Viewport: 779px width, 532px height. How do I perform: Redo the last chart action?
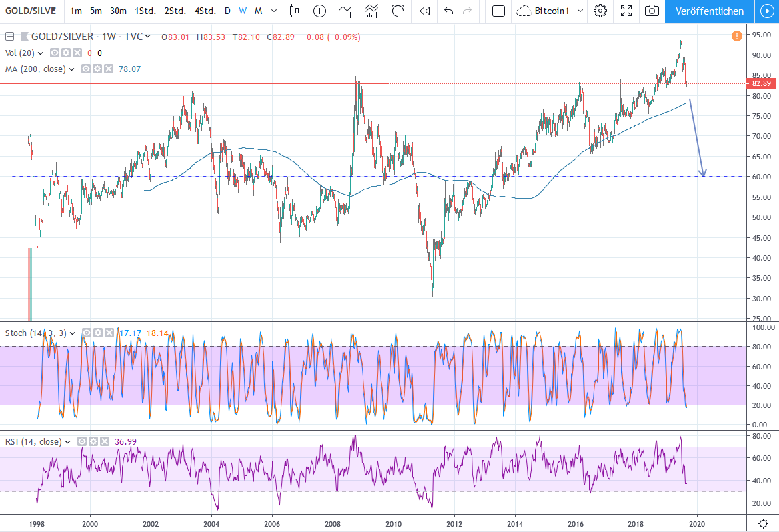point(467,11)
